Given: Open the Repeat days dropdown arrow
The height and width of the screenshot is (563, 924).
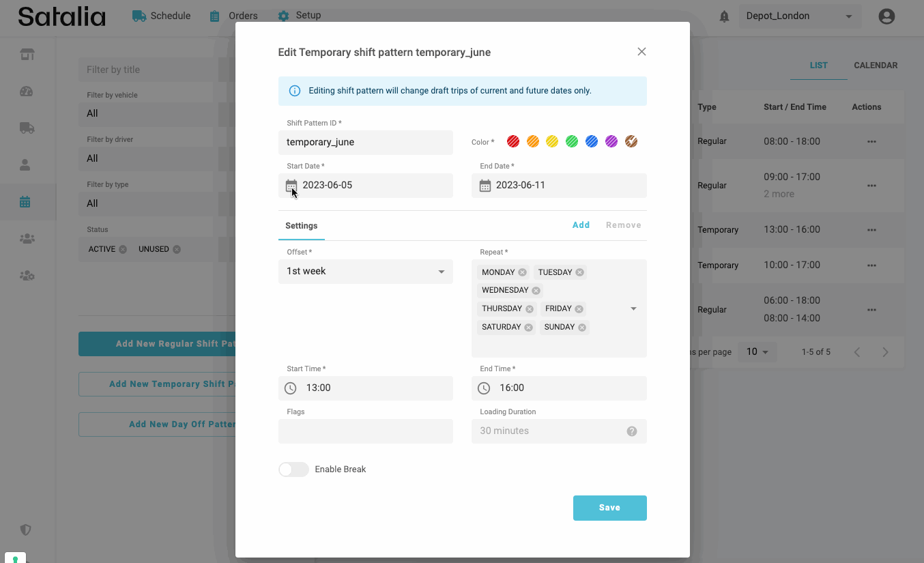Looking at the screenshot, I should coord(633,309).
